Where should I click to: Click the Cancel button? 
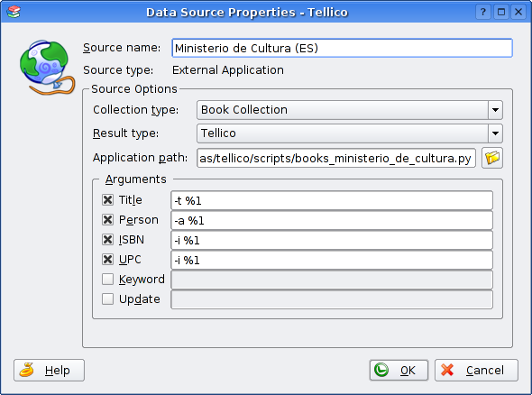click(x=476, y=371)
